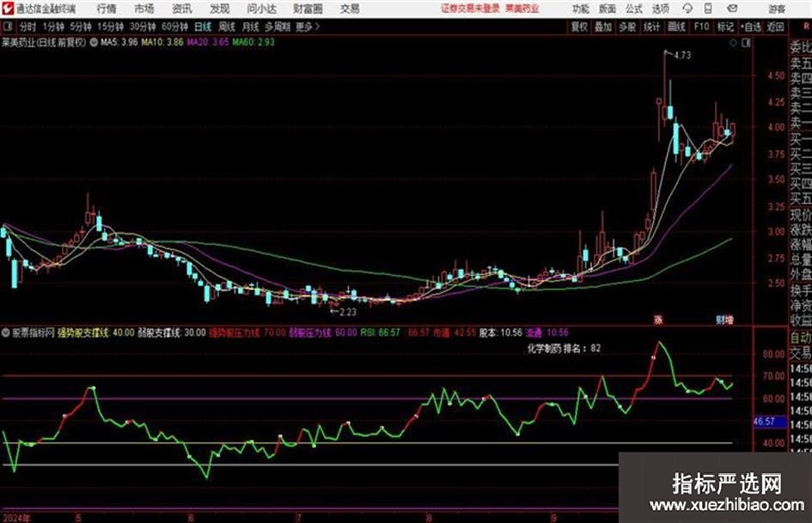
Task: Click the RSI: 66.57 label
Action: [x=381, y=332]
